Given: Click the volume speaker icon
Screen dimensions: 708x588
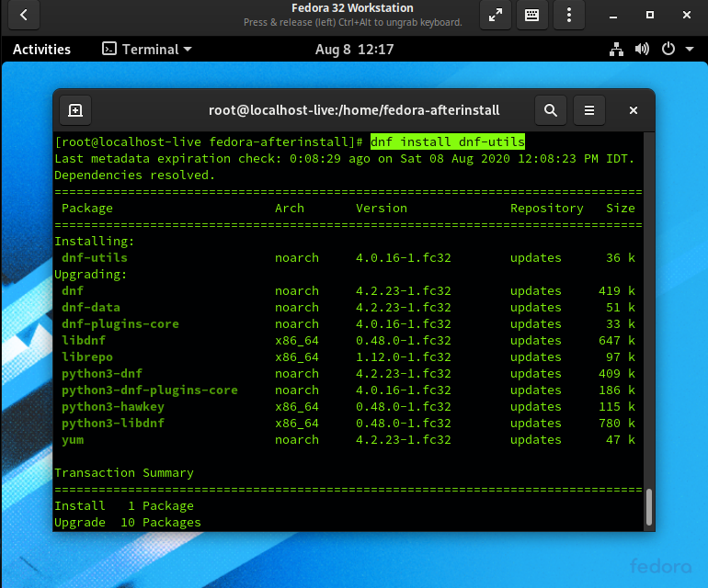Looking at the screenshot, I should point(642,49).
